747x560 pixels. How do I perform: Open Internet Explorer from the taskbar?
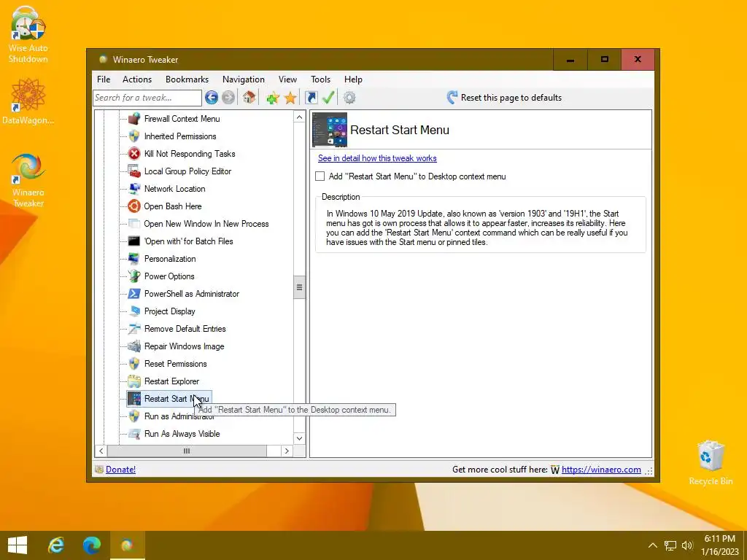pyautogui.click(x=56, y=545)
